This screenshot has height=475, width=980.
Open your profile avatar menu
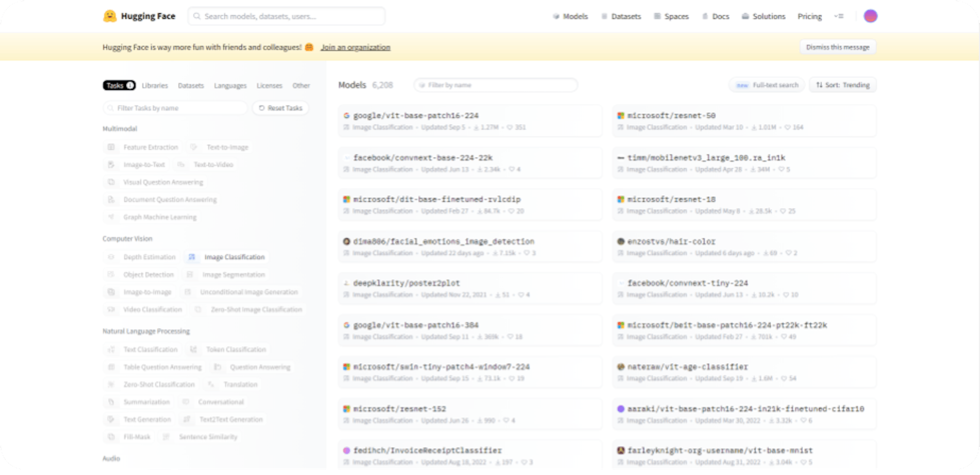point(871,16)
